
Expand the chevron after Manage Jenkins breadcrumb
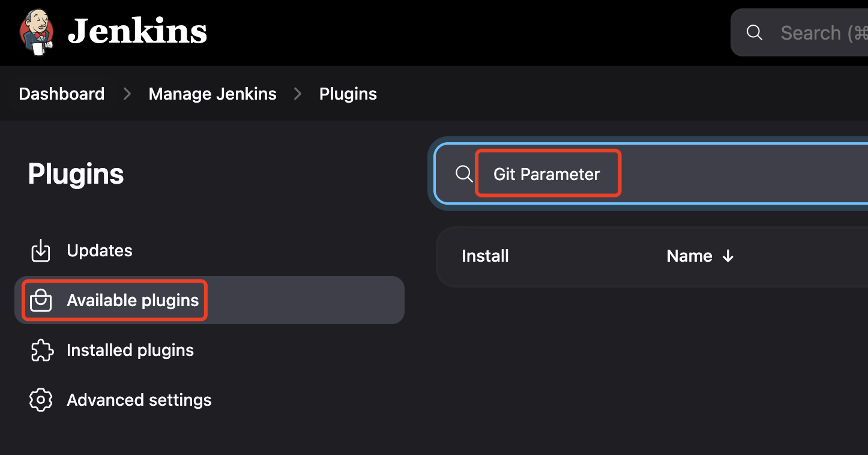coord(298,94)
